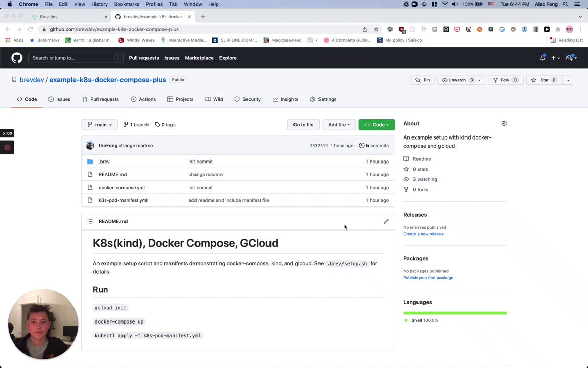Screen dimensions: 588x368
Task: Open the About settings gear icon
Action: [x=504, y=123]
